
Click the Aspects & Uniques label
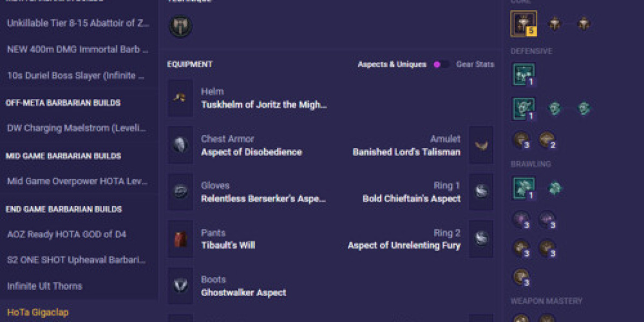[x=392, y=64]
